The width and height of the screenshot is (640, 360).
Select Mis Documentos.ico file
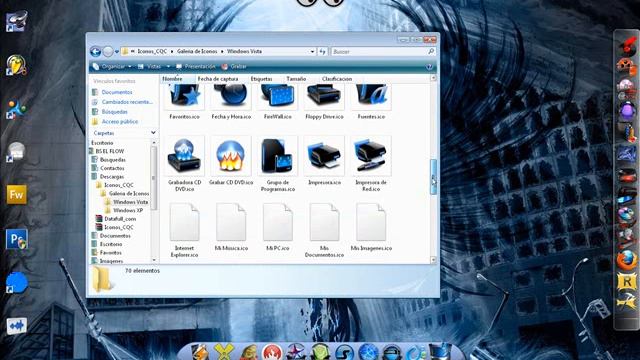(x=324, y=231)
